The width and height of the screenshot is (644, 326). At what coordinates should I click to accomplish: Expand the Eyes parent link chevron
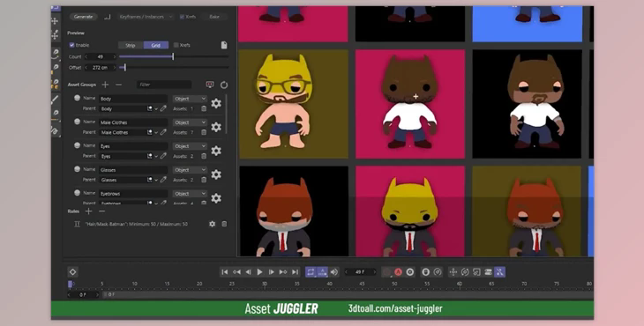tap(156, 157)
